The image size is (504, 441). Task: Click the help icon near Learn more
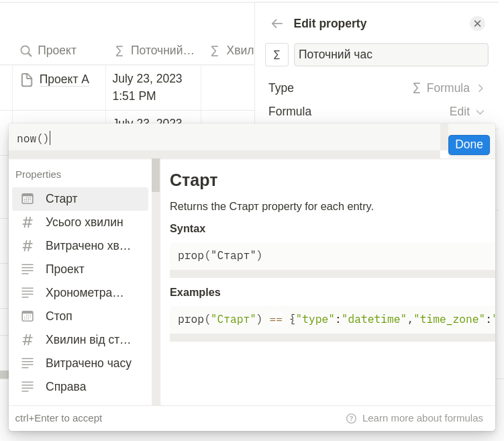point(351,418)
